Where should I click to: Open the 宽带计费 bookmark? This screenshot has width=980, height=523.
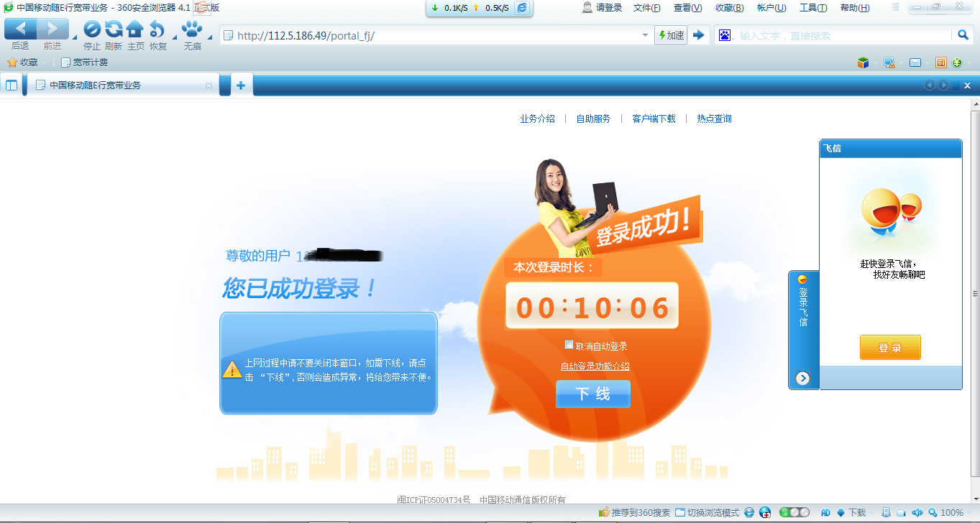point(84,63)
